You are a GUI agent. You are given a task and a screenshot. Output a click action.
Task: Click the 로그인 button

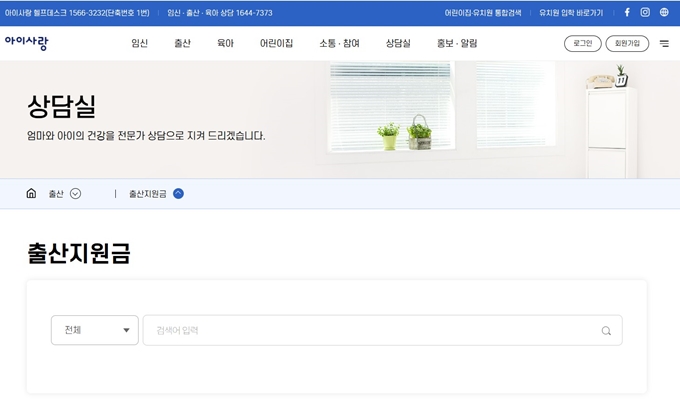click(x=582, y=43)
